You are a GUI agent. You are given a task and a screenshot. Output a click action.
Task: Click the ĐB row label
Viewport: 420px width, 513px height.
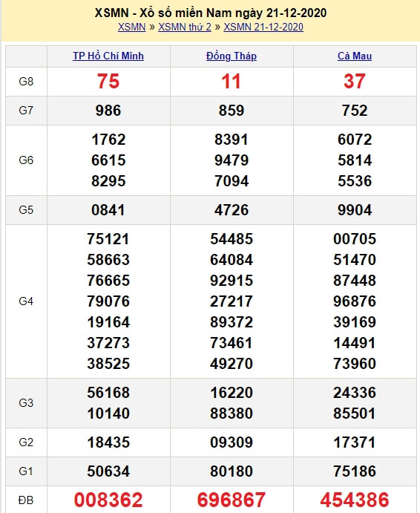tap(26, 500)
